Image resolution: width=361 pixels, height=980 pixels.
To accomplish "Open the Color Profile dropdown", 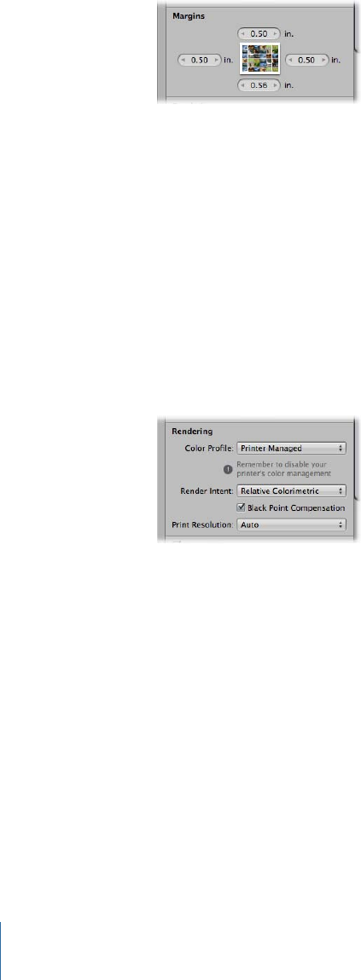I will [x=292, y=448].
